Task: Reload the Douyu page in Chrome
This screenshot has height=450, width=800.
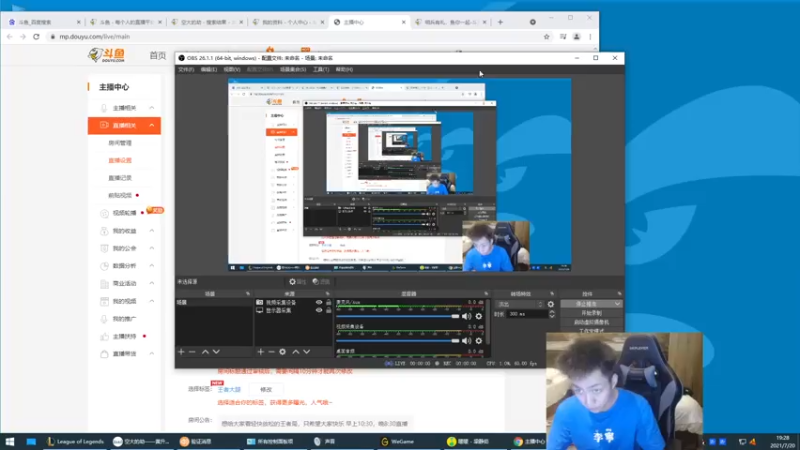Action: [x=36, y=37]
